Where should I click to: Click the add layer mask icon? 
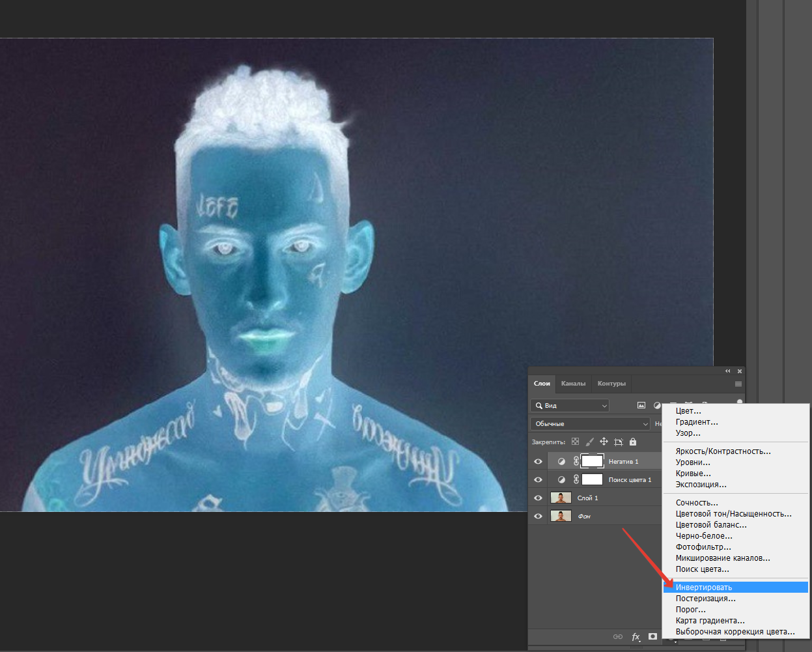(x=652, y=636)
